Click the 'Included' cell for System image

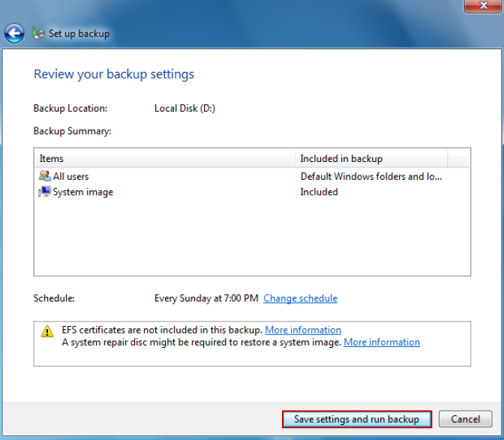coord(319,192)
